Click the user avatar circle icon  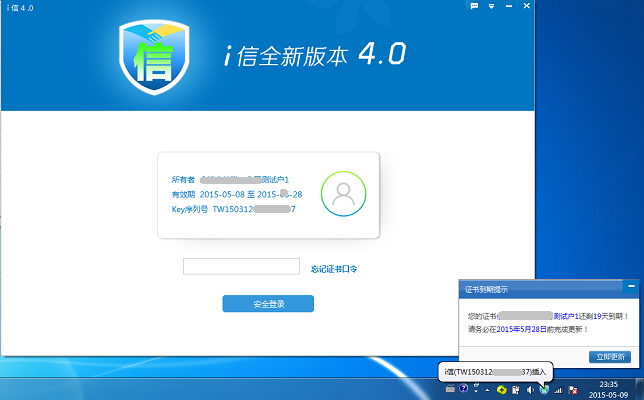(343, 194)
